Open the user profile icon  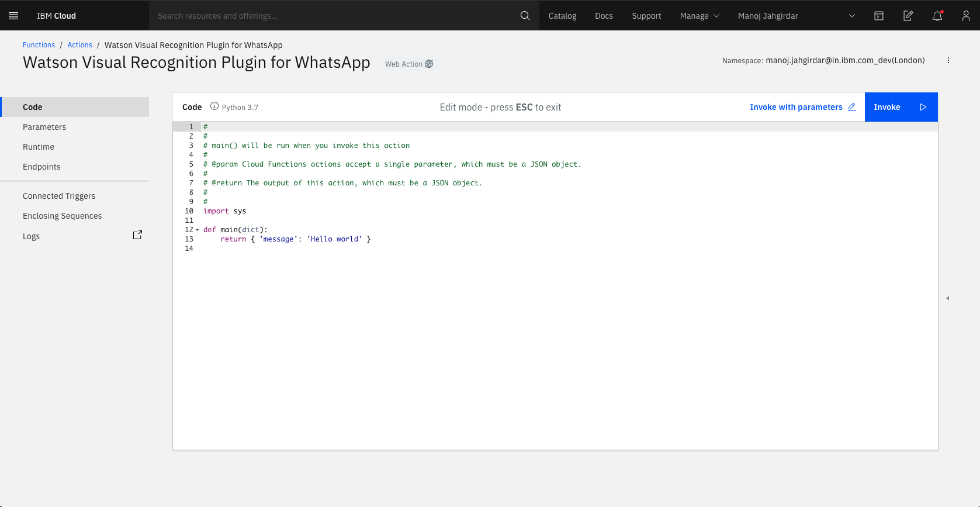coord(966,16)
